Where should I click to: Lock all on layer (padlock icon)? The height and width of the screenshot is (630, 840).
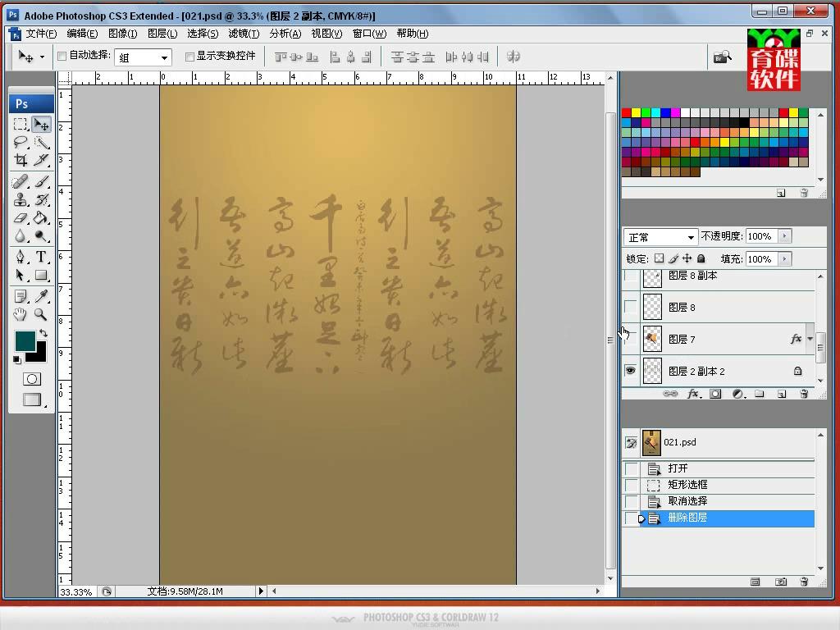point(701,258)
